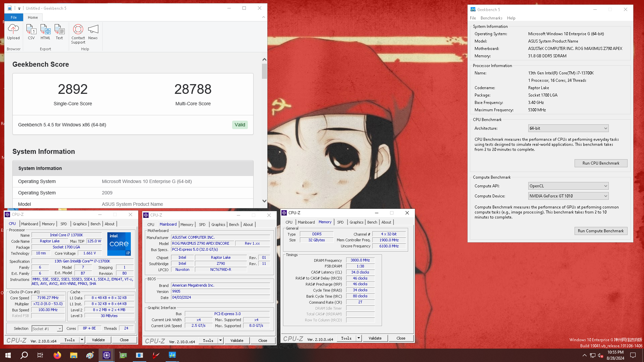Click the BIOS Version 9905 field
This screenshot has height=362, width=644.
click(220, 291)
